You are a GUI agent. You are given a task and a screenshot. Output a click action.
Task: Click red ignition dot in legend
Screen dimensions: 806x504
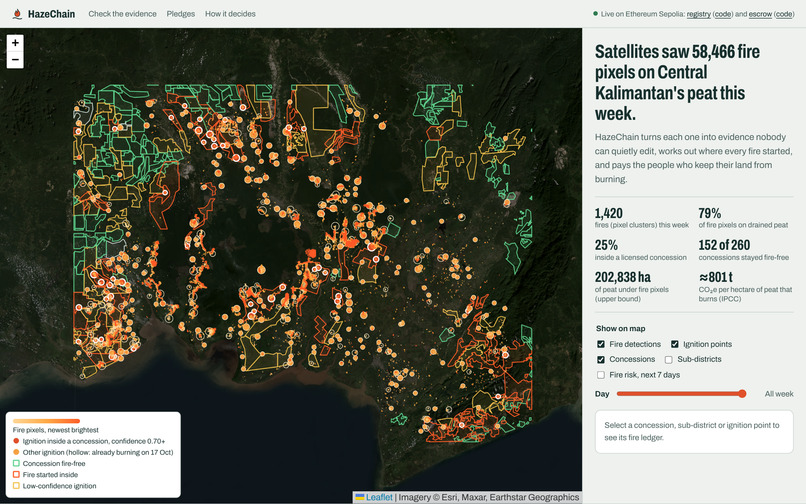tap(16, 441)
